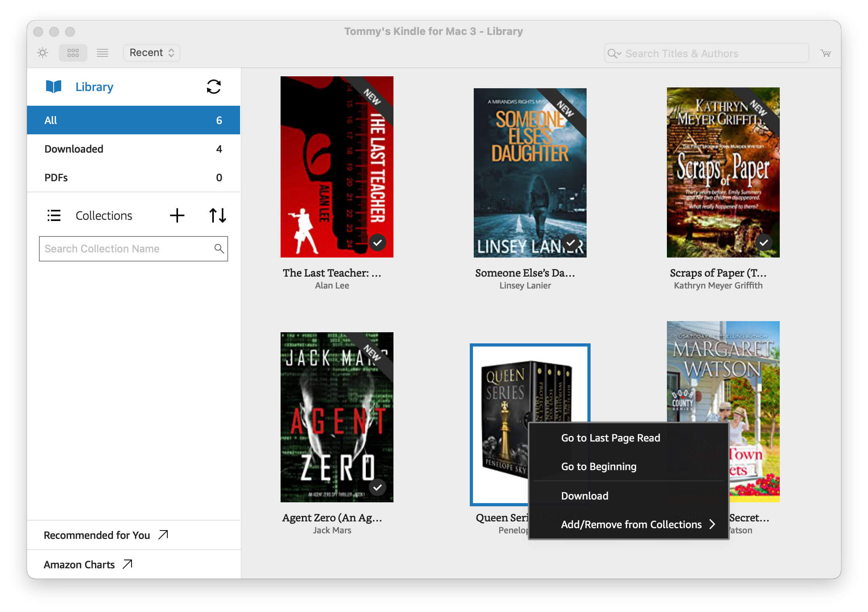The image size is (868, 612).
Task: Select the Downloaded category
Action: 134,149
